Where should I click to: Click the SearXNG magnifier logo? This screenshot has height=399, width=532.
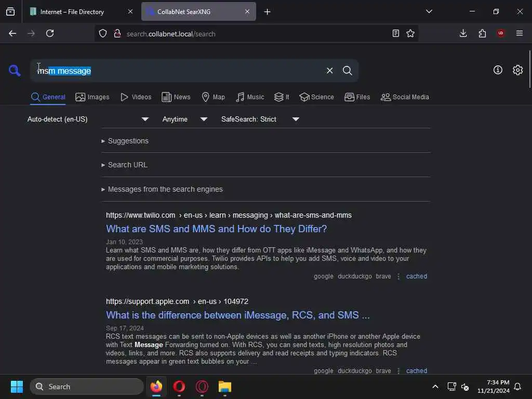[x=15, y=71]
